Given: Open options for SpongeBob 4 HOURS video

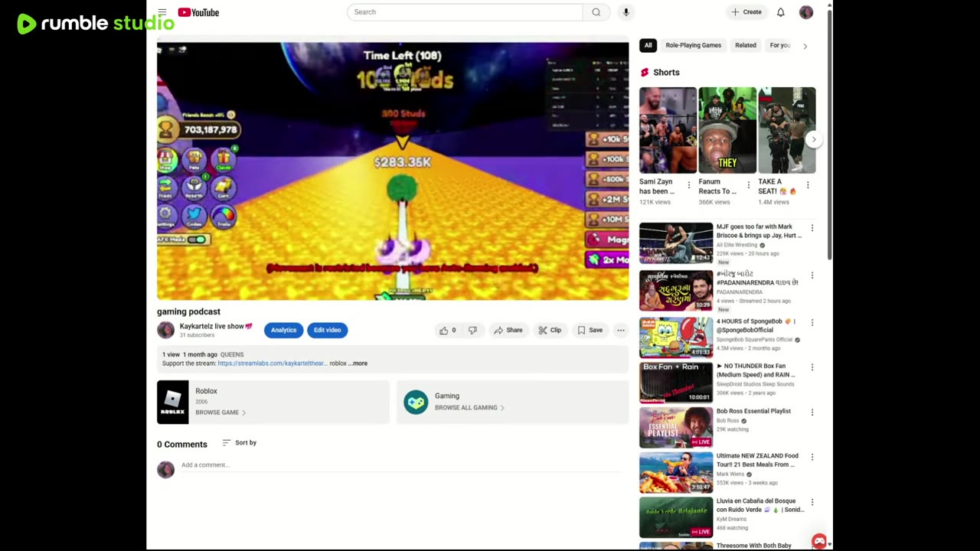Looking at the screenshot, I should pyautogui.click(x=812, y=323).
